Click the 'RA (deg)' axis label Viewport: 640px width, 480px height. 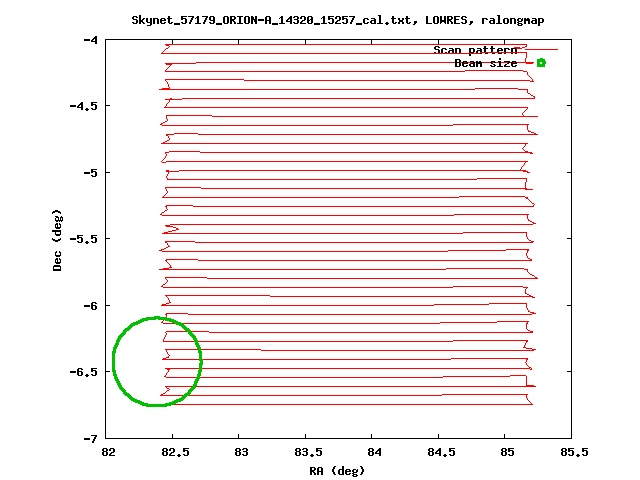(337, 471)
